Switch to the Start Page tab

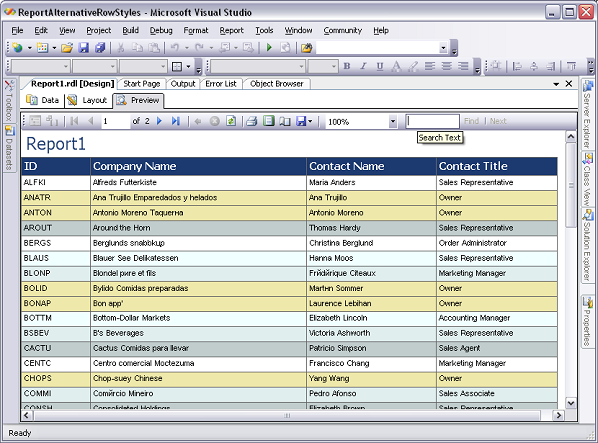[x=141, y=83]
